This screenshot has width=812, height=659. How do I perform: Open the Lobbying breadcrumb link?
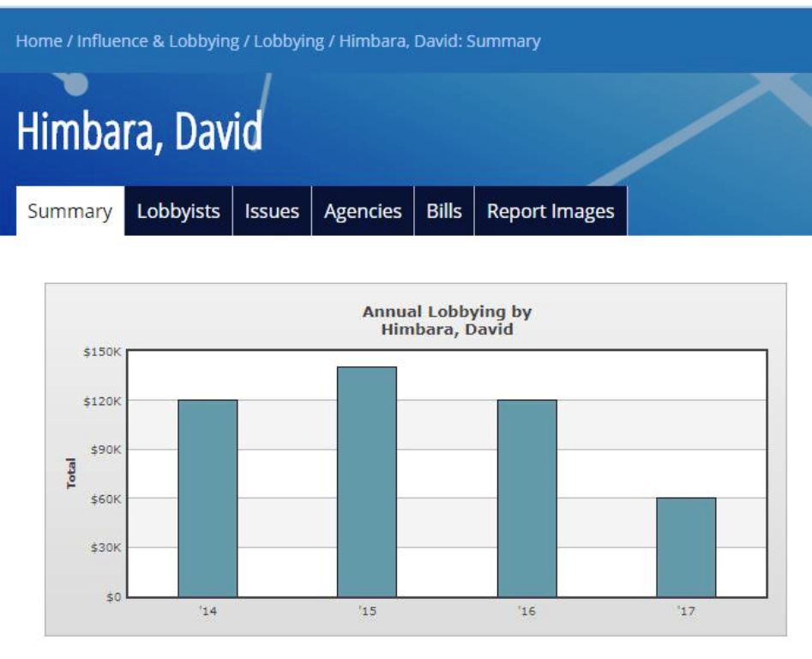click(288, 41)
